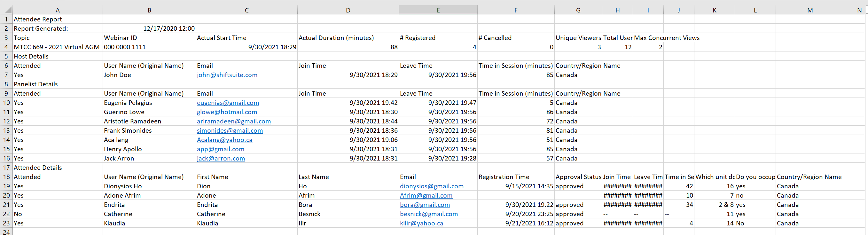
Task: Click the '2 & 8' unit cell
Action: [714, 205]
